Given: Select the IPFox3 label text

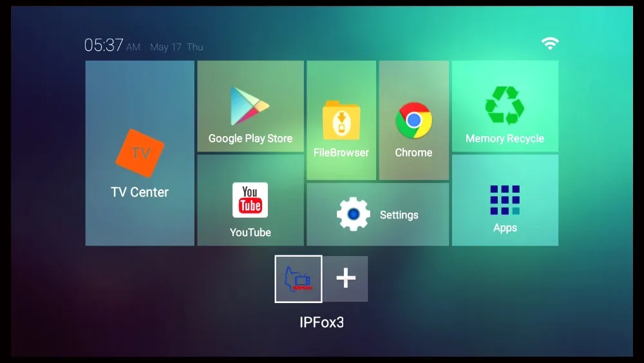Looking at the screenshot, I should pyautogui.click(x=321, y=322).
